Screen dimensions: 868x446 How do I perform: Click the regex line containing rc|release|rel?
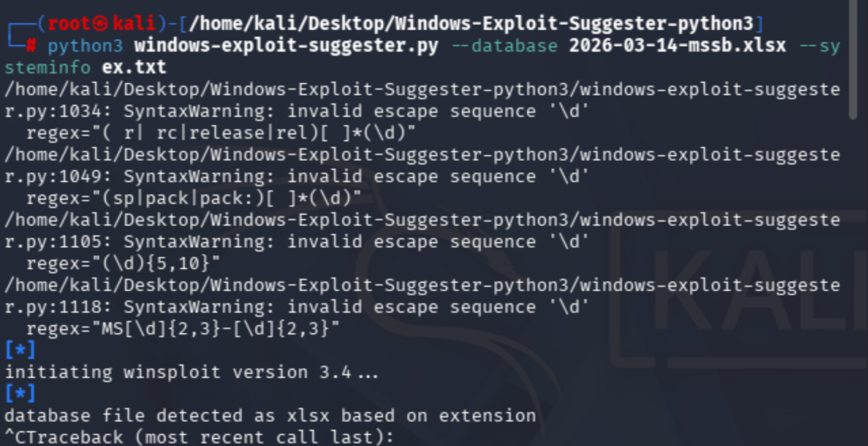221,133
